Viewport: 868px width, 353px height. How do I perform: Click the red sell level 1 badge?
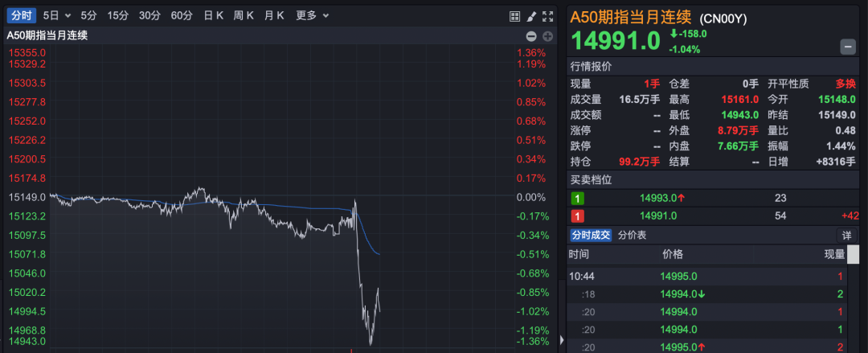point(577,215)
